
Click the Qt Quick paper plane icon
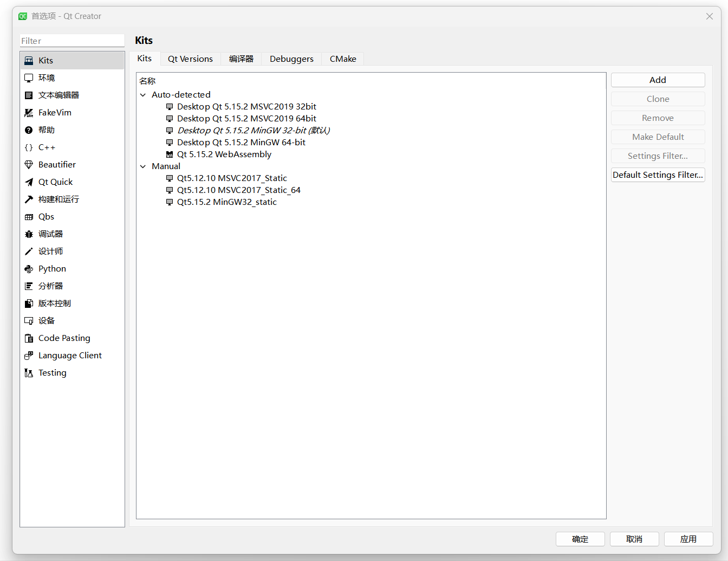coord(29,182)
